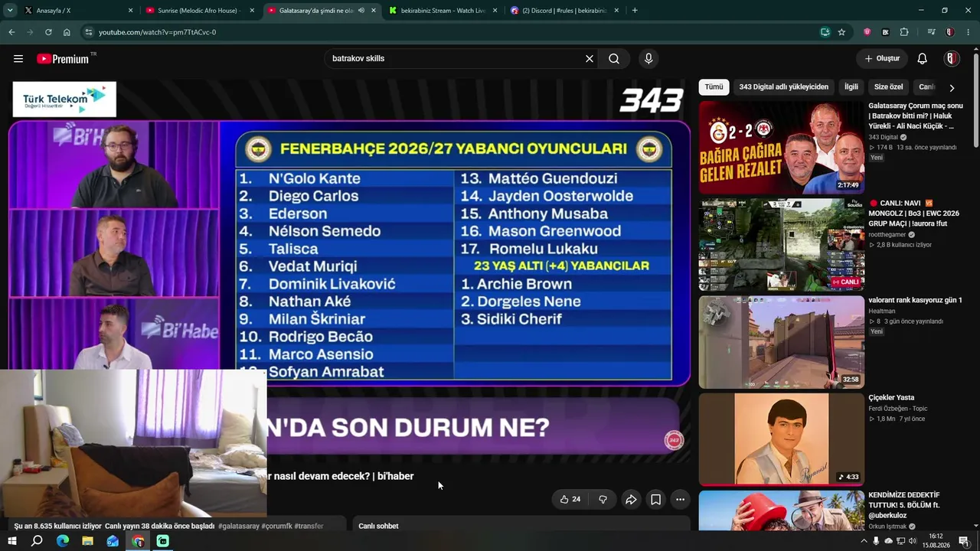Open Windows taskbar search
980x551 pixels.
tap(37, 541)
